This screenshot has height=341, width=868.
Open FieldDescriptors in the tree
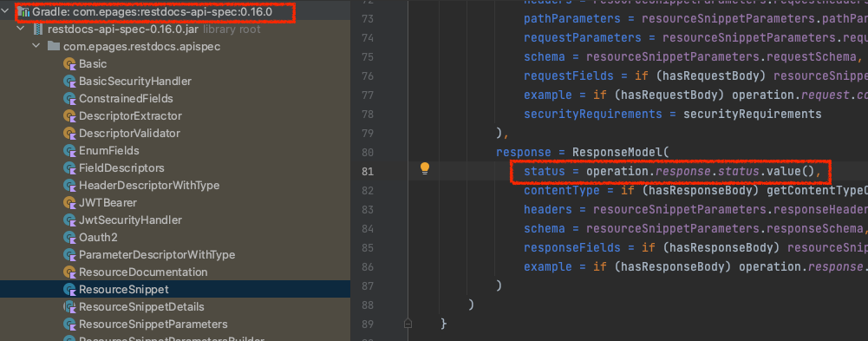click(121, 167)
